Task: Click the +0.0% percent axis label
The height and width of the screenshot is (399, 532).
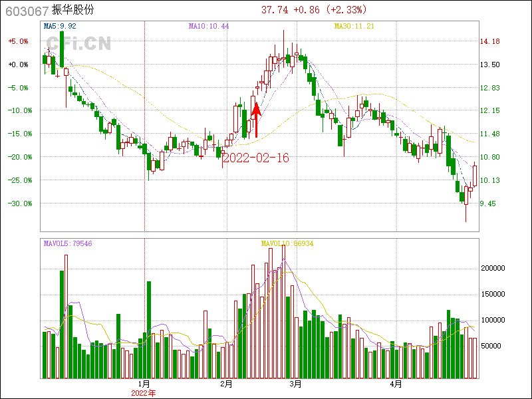Action: click(19, 65)
